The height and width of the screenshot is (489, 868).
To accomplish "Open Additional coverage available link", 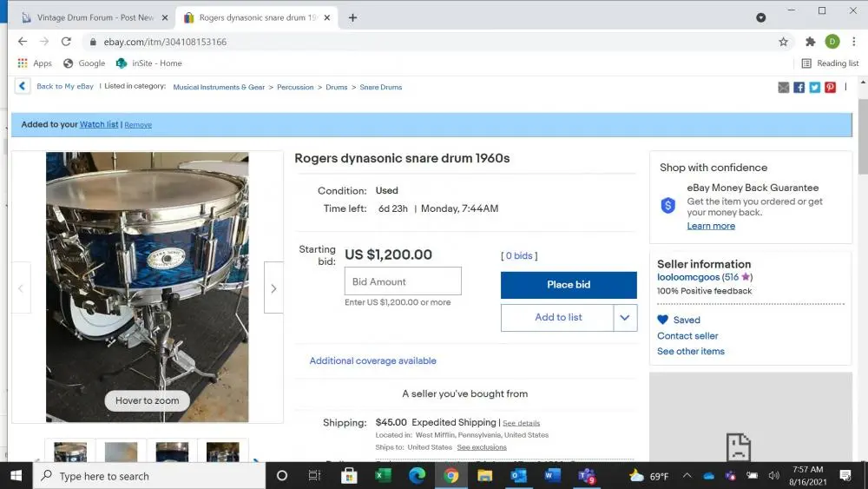I will click(x=372, y=360).
